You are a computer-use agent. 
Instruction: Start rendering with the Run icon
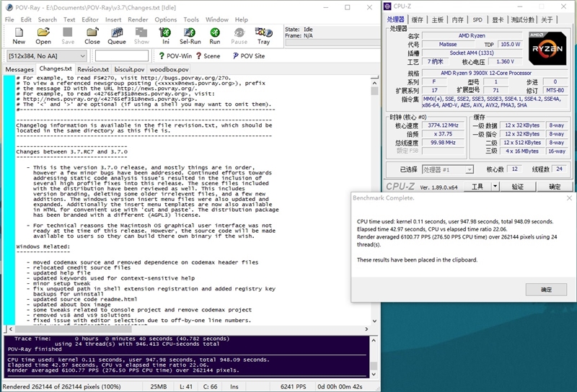(215, 33)
